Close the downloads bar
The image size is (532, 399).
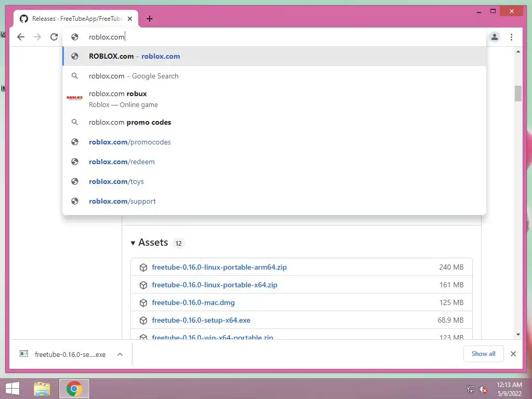[x=513, y=354]
